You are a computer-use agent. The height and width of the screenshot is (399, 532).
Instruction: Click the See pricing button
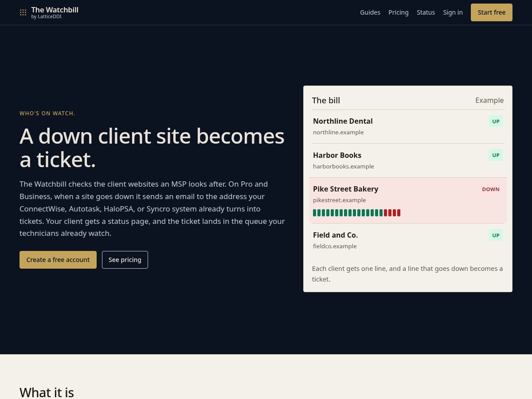(125, 260)
